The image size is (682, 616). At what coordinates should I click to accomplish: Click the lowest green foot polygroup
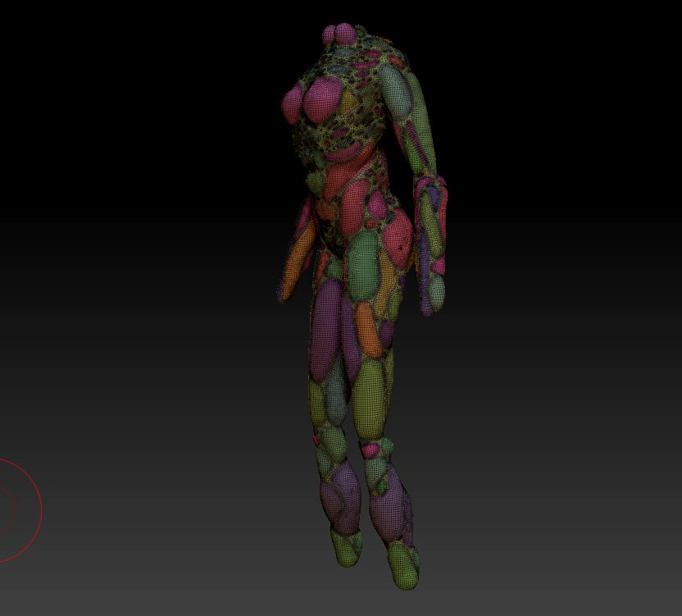click(404, 565)
